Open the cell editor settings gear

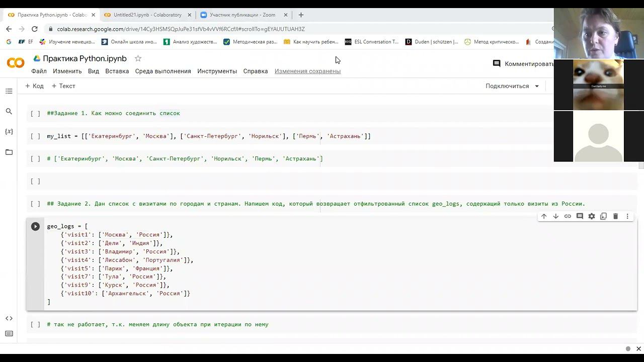point(592,216)
